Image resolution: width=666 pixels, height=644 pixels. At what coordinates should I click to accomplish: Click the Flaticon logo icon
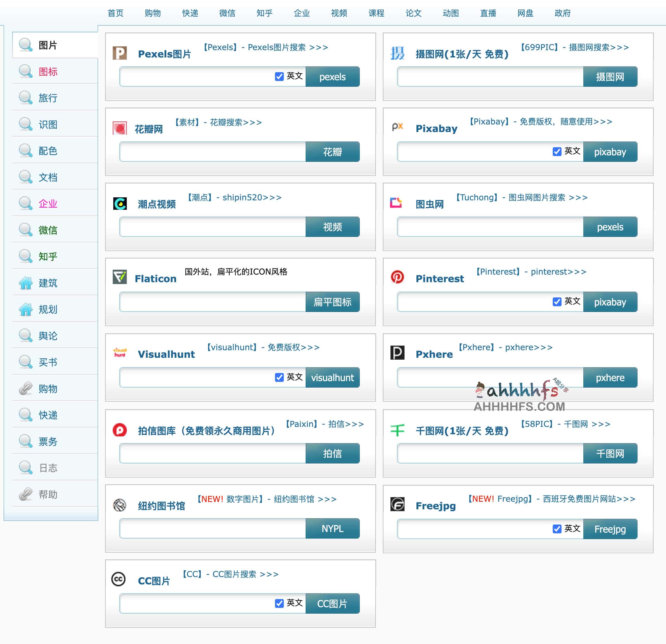[119, 277]
